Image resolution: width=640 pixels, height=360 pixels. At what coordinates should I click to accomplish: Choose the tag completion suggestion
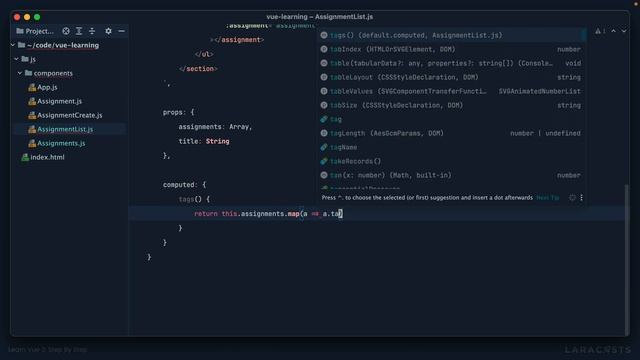point(451,119)
